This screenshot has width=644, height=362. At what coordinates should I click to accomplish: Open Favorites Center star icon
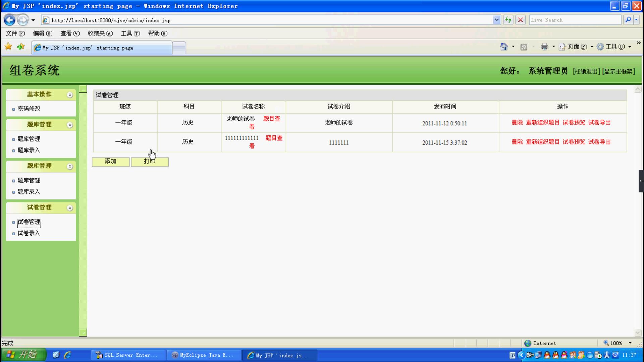pos(8,47)
